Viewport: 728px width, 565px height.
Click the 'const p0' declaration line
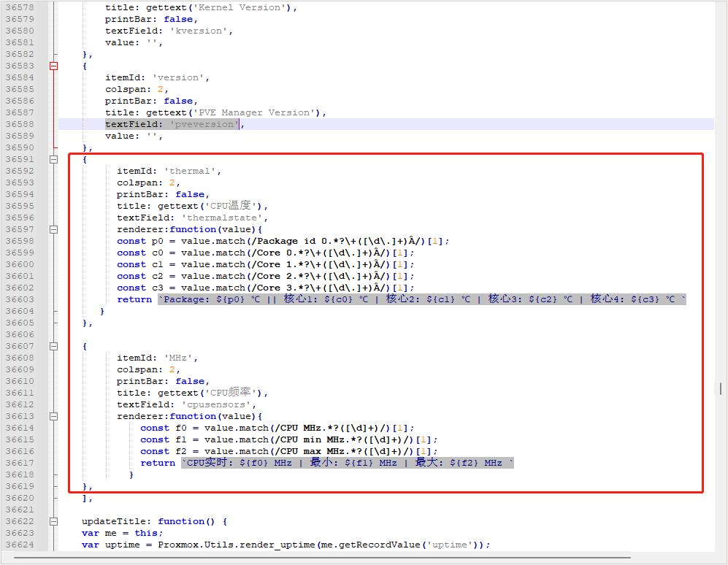283,241
